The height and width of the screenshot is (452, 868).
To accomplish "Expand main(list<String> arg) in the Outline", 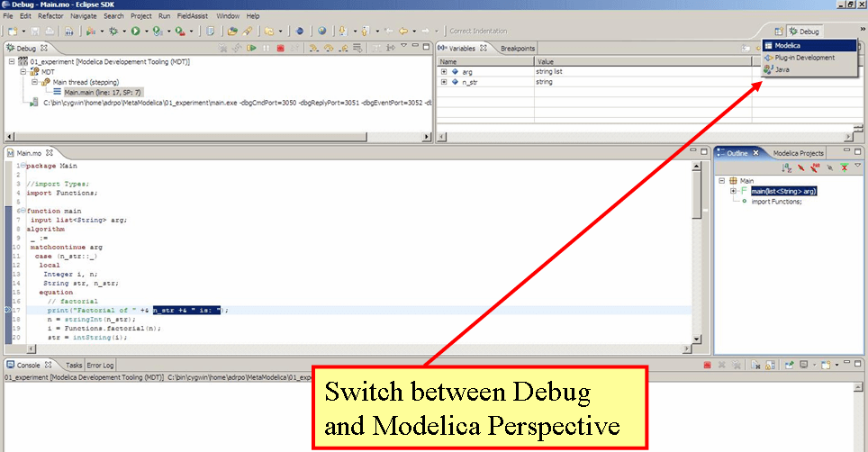I will (x=734, y=191).
